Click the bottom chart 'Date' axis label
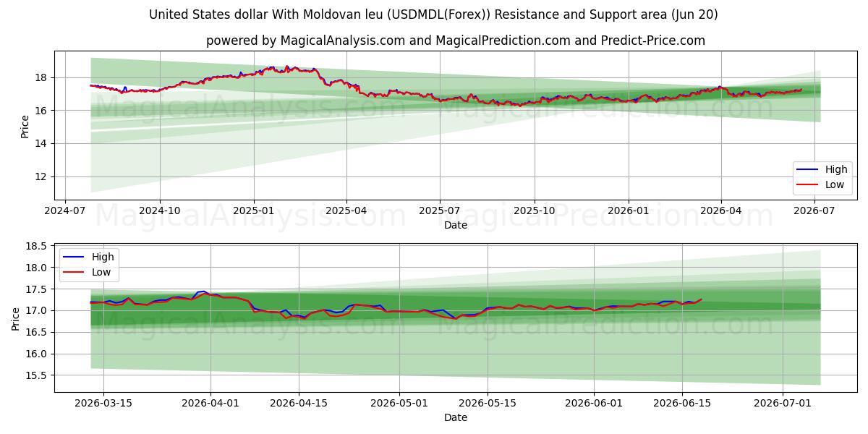The height and width of the screenshot is (434, 868). pyautogui.click(x=456, y=417)
